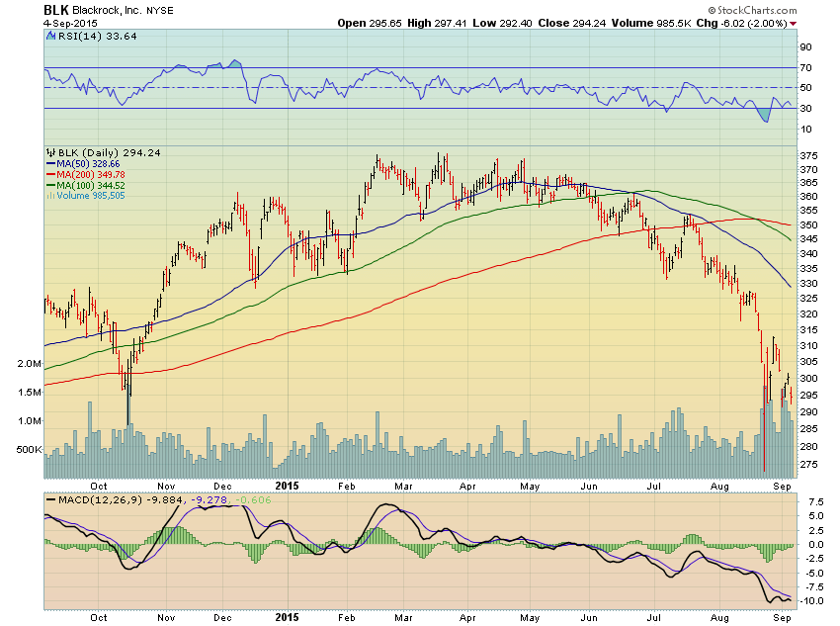
Task: Click the MA(100) 344.52 legend text
Action: pyautogui.click(x=91, y=186)
